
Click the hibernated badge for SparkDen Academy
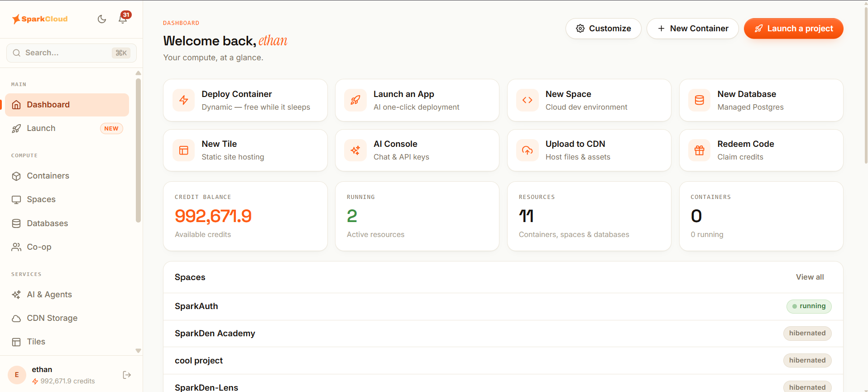807,333
